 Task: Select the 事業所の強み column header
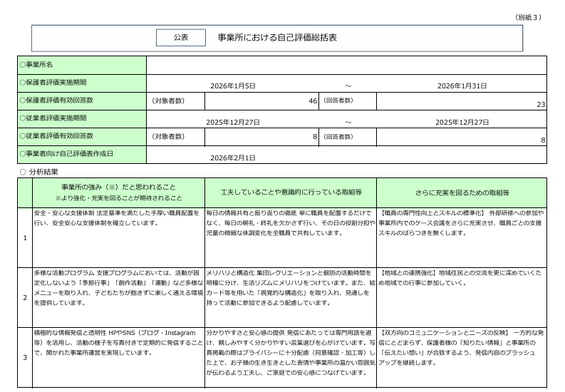pos(118,192)
